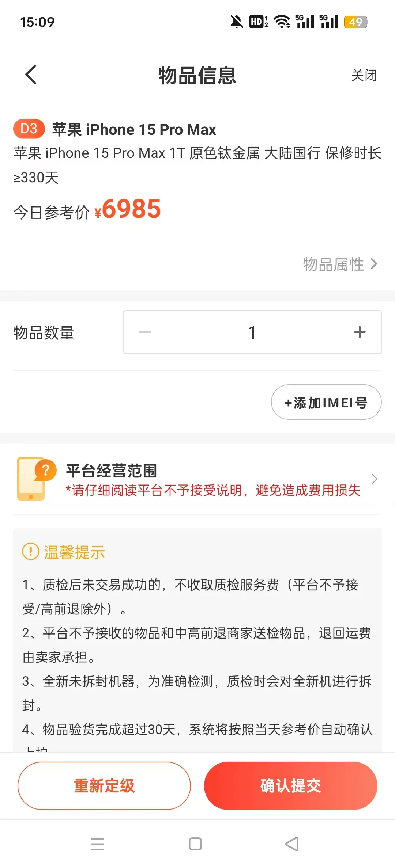395x868 pixels.
Task: Increase item quantity with plus button
Action: pos(360,332)
